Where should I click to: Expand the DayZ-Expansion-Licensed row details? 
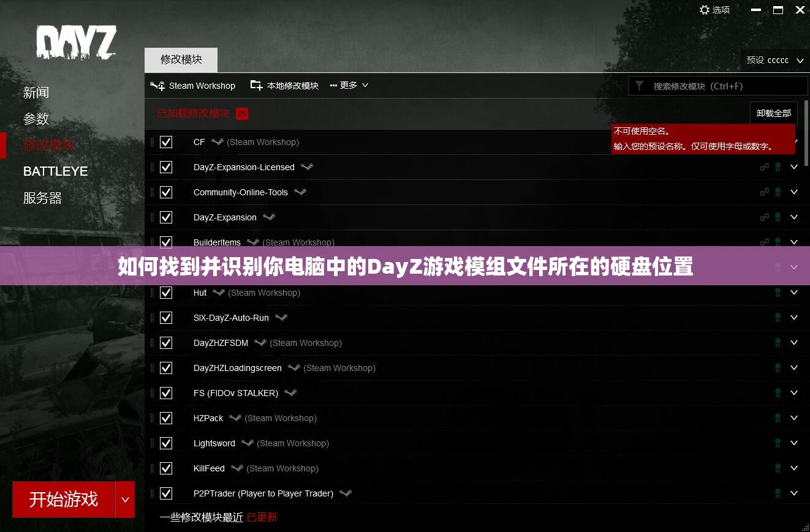795,167
